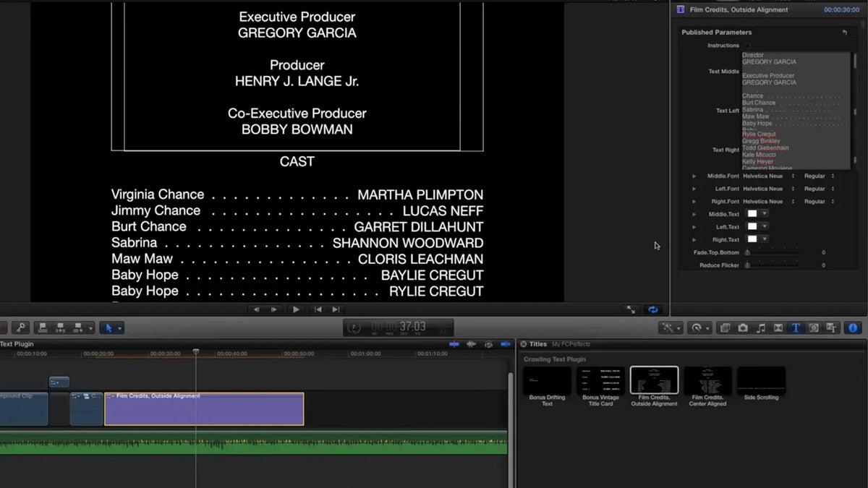Click the Reduce Flicker slider
Viewport: 868px width, 488px height.
[x=772, y=265]
